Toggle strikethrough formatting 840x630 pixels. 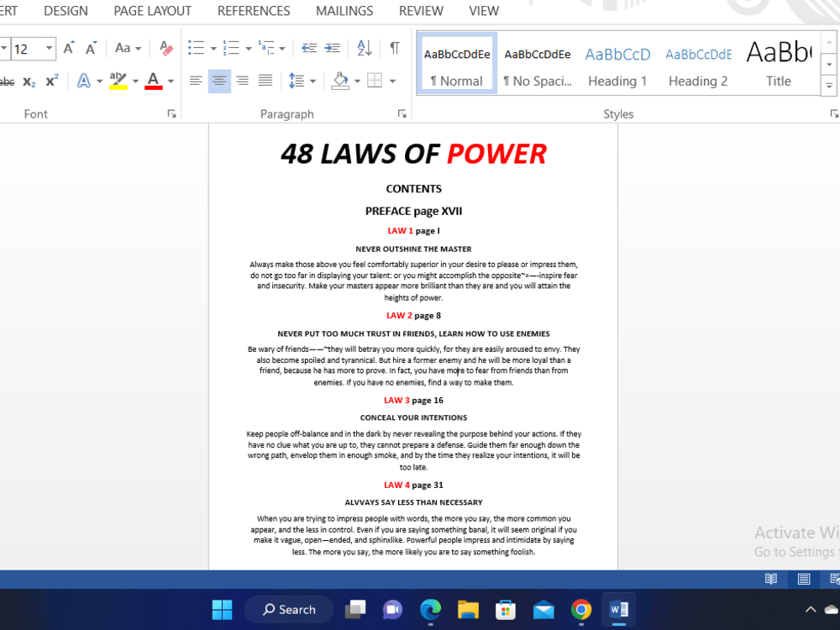coord(7,81)
